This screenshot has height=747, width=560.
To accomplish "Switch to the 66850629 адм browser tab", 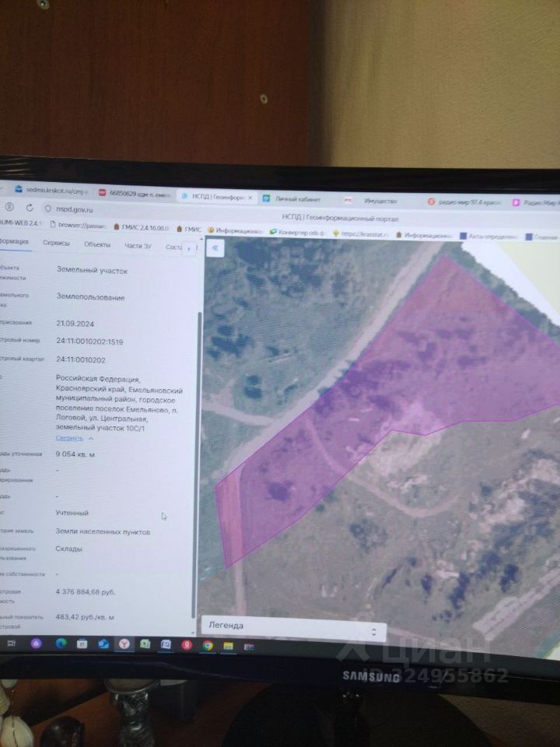I will coord(135,194).
